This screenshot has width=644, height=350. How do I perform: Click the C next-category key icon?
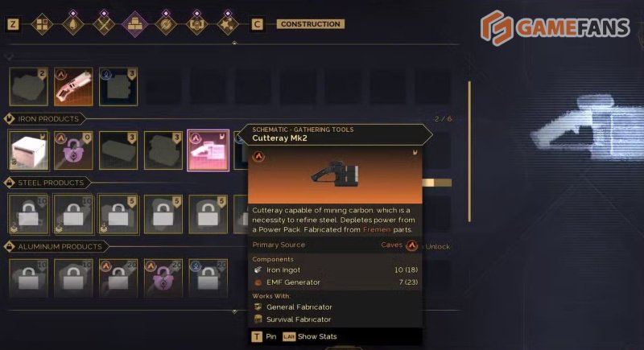tap(257, 24)
